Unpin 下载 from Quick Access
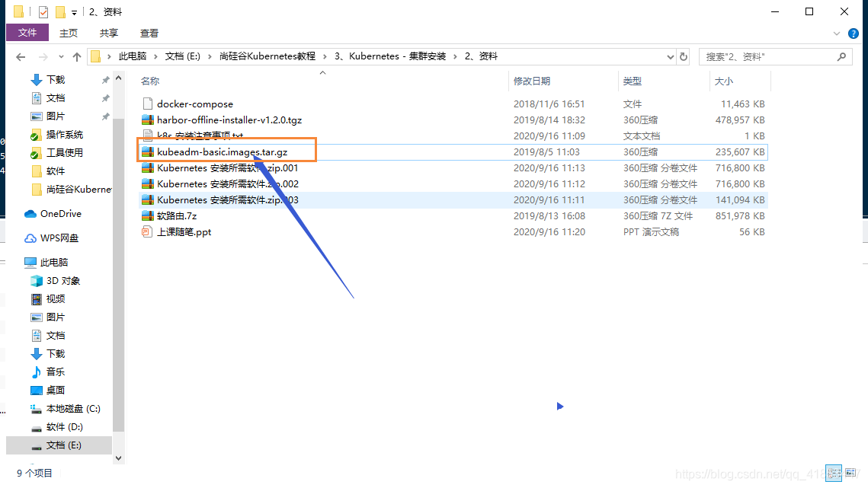 click(x=107, y=79)
